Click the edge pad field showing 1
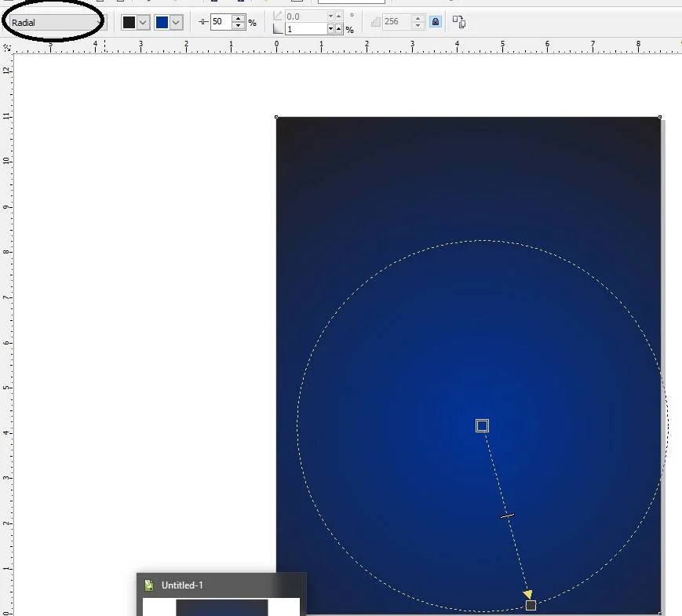682x616 pixels. pyautogui.click(x=306, y=29)
